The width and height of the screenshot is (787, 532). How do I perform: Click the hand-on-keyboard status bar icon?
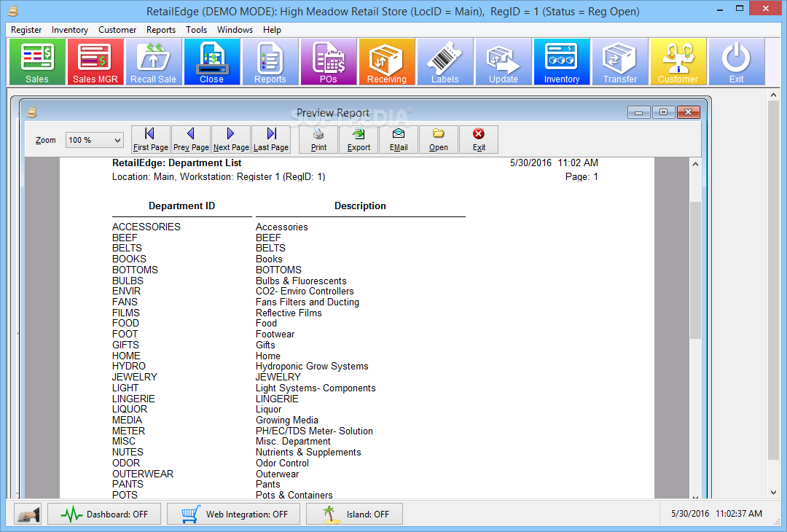28,515
